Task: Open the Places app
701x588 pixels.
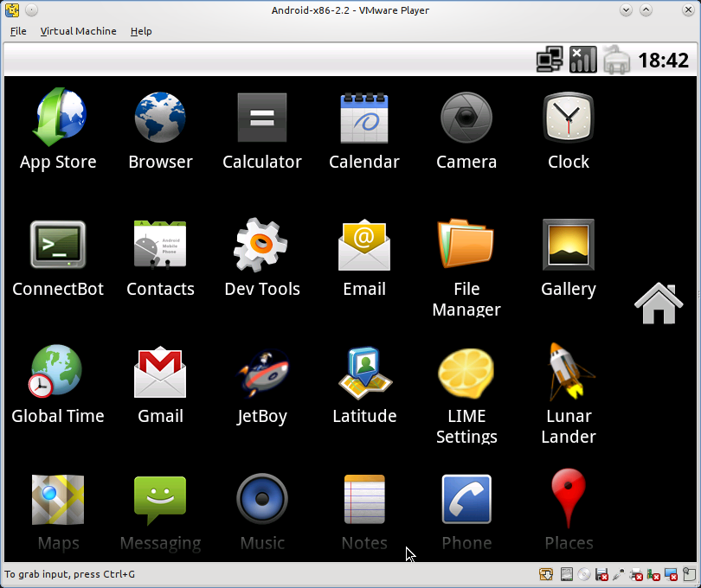Action: pos(569,509)
